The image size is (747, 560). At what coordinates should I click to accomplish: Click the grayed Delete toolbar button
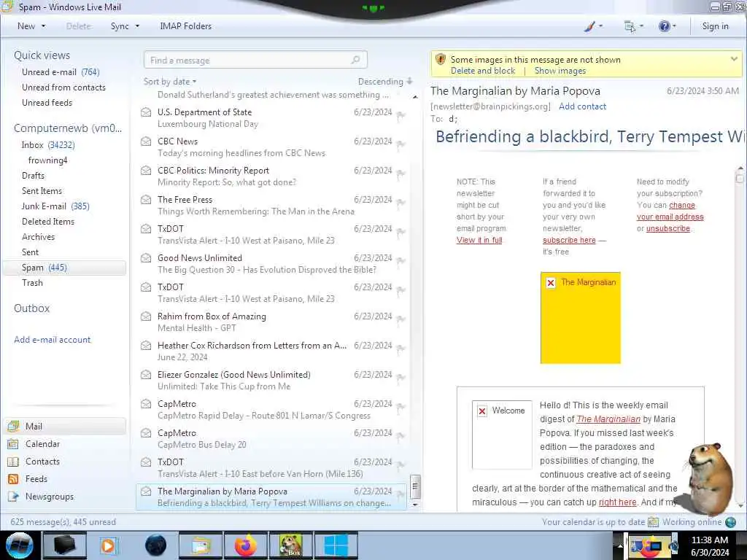pyautogui.click(x=79, y=26)
